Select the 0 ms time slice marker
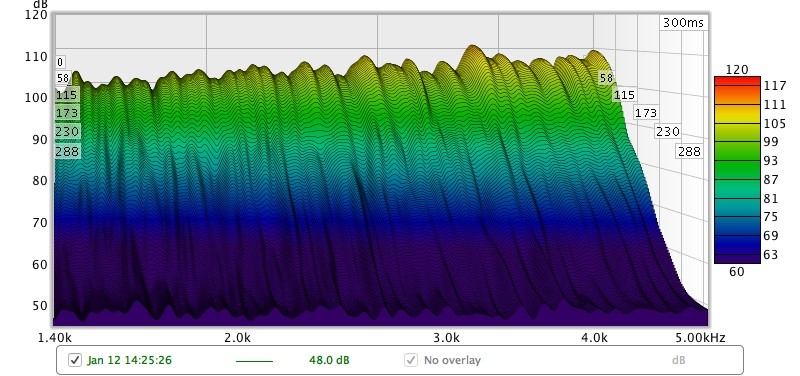800x376 pixels. (x=60, y=62)
